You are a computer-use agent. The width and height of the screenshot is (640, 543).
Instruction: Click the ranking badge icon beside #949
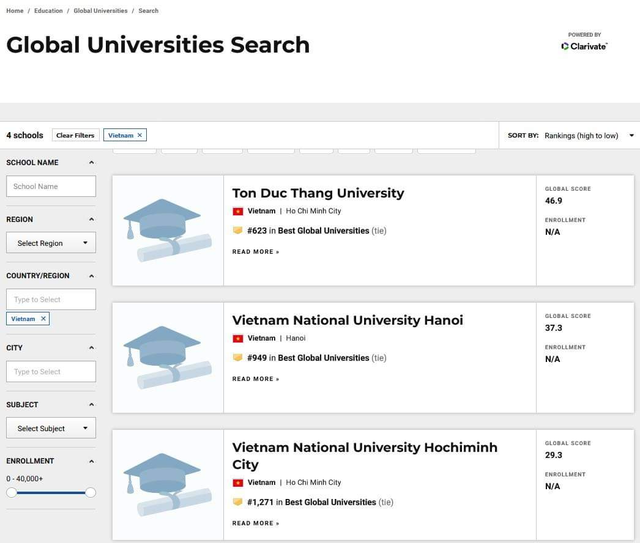pos(238,358)
